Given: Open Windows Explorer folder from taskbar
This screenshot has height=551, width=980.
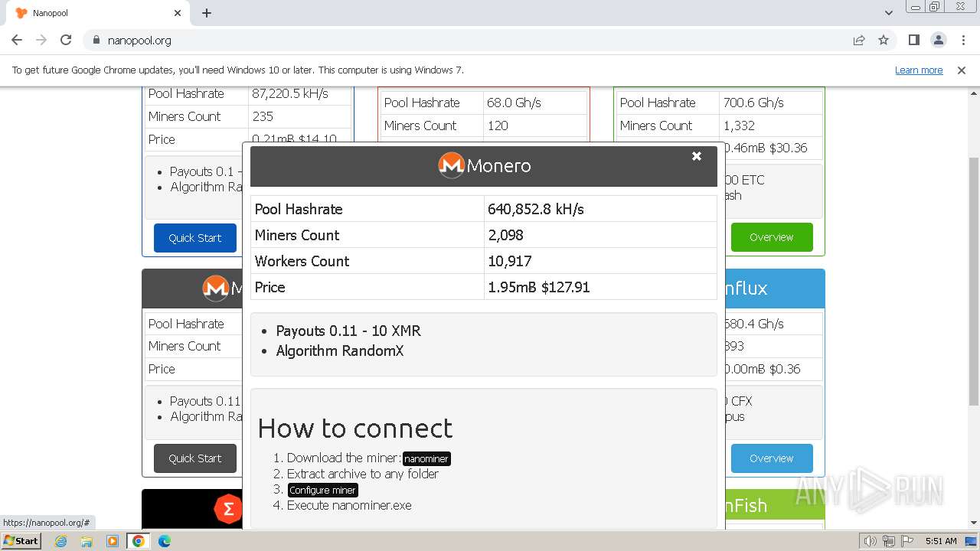Looking at the screenshot, I should click(x=87, y=541).
